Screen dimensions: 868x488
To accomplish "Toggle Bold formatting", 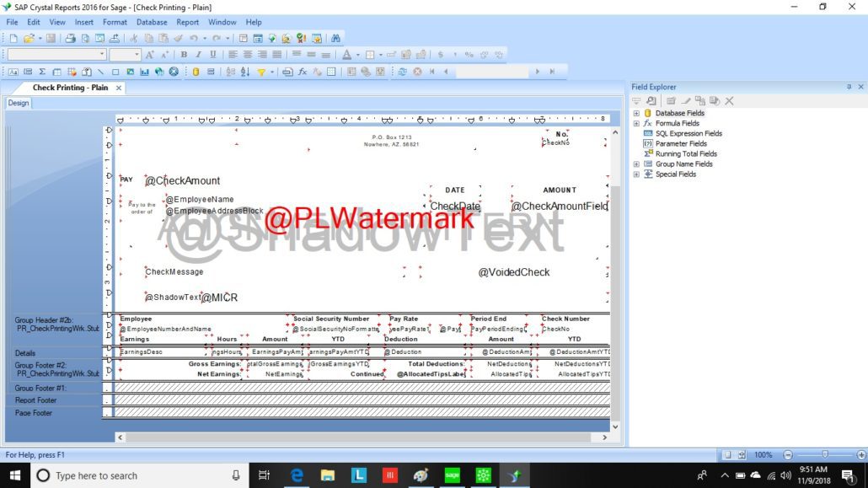I will click(185, 55).
